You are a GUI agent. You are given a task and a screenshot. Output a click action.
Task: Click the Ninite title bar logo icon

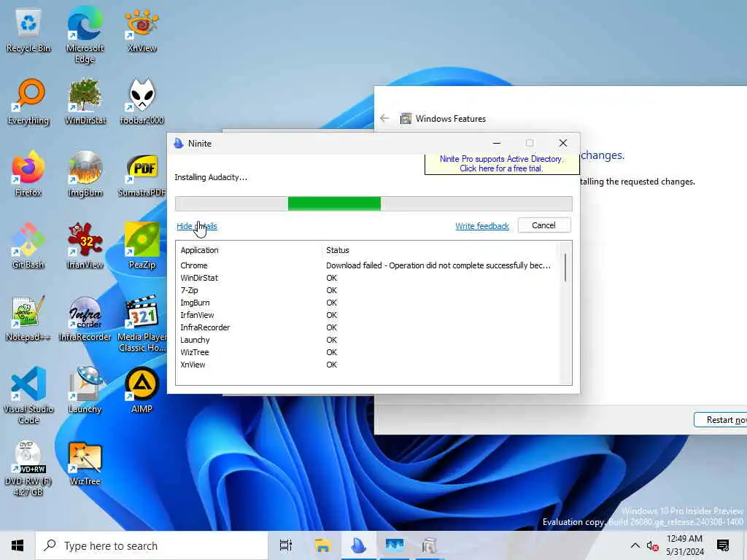pos(179,144)
